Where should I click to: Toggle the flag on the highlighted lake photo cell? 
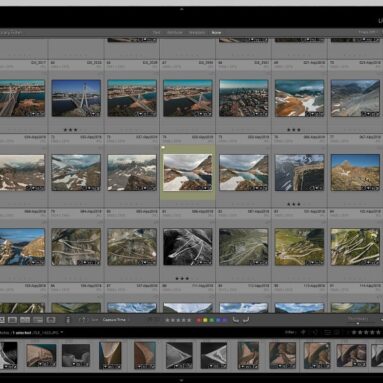[163, 147]
